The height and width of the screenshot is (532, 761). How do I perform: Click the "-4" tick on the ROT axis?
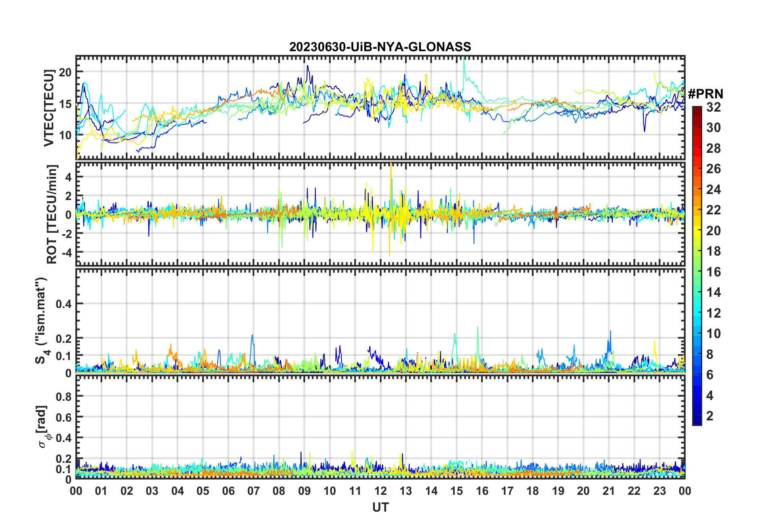coord(67,252)
